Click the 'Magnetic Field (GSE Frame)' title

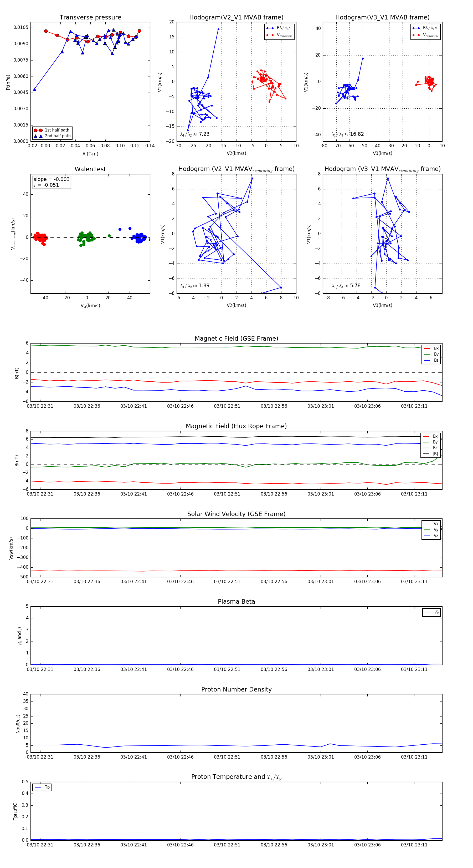click(236, 339)
